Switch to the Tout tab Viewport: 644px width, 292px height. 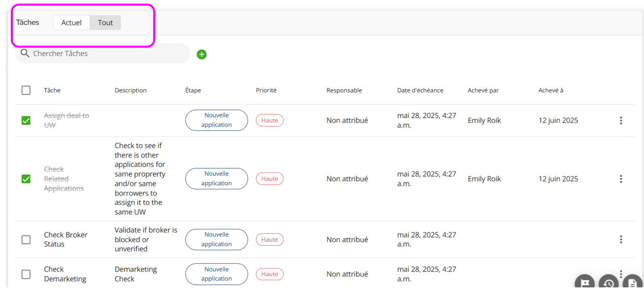point(106,23)
